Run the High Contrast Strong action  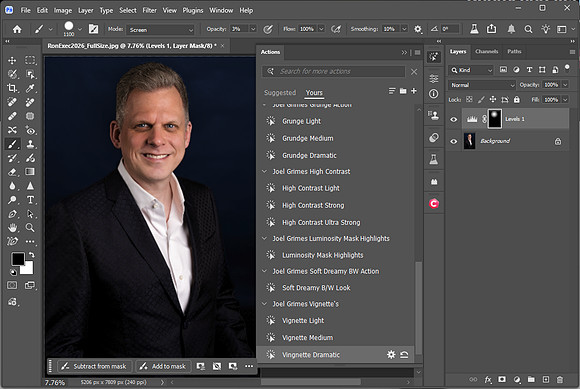(x=313, y=205)
